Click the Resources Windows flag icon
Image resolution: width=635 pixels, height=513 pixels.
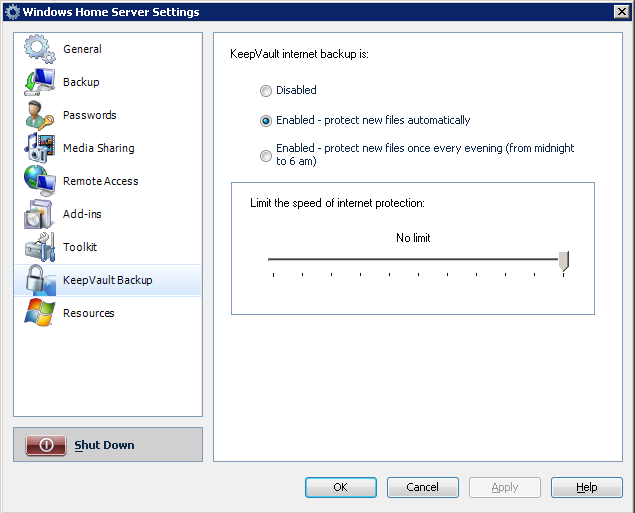click(x=39, y=313)
